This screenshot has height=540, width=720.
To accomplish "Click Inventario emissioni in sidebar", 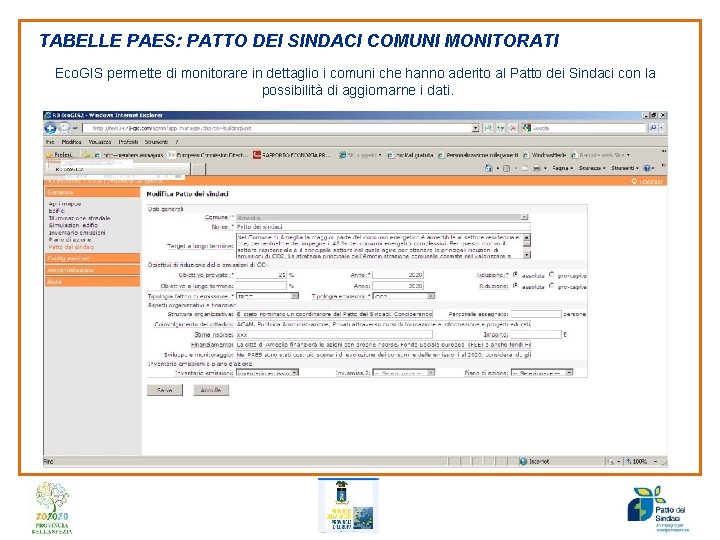I will tap(77, 232).
